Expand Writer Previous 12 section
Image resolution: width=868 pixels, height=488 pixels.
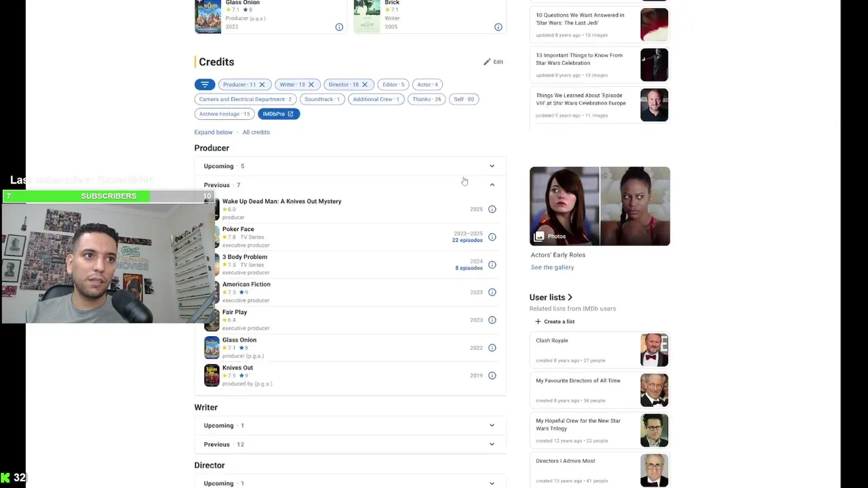tap(350, 445)
